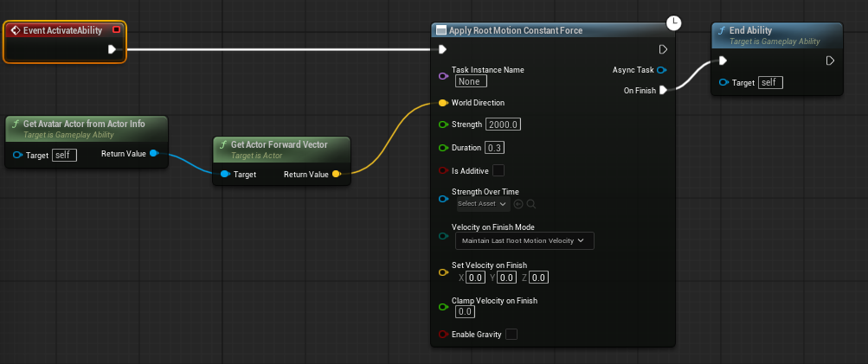Click the Async Task output pin
868x364 pixels.
pyautogui.click(x=661, y=70)
